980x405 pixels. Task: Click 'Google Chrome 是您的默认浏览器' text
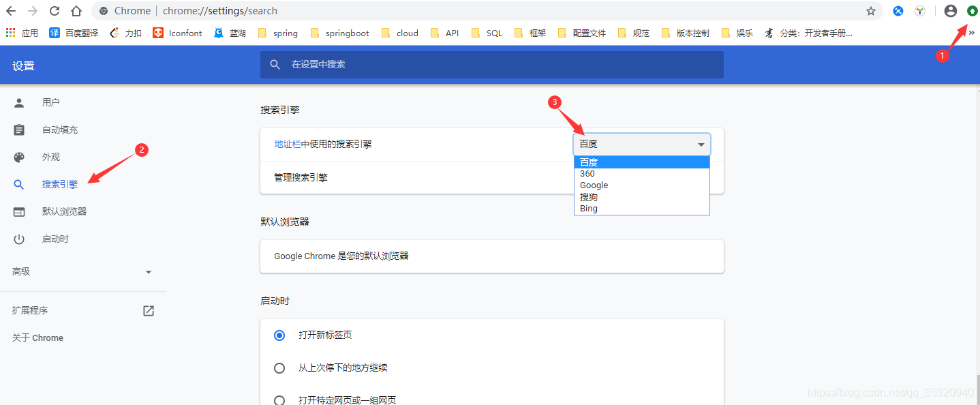point(341,256)
